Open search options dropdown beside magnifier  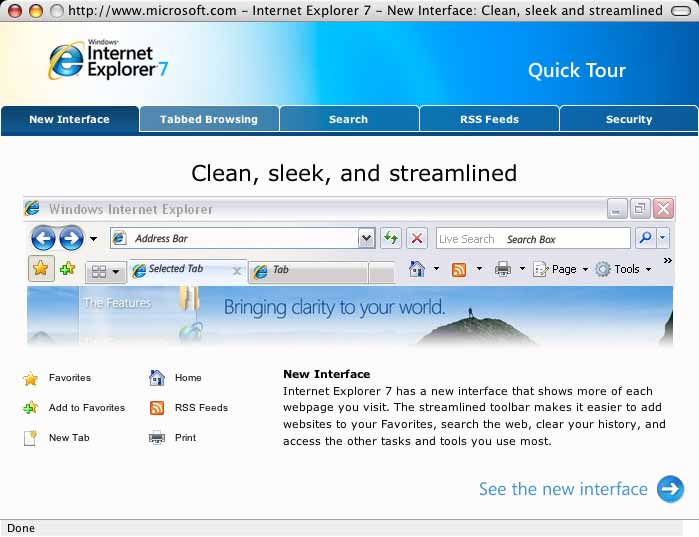tap(663, 238)
